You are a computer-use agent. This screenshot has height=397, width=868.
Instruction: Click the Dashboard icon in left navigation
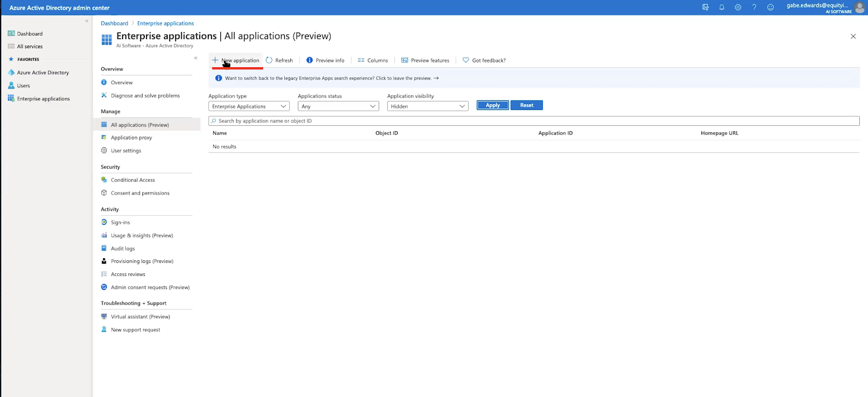tap(11, 34)
